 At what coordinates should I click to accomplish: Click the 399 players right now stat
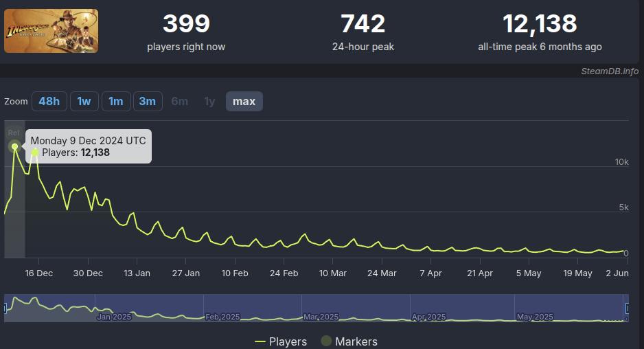click(x=186, y=32)
